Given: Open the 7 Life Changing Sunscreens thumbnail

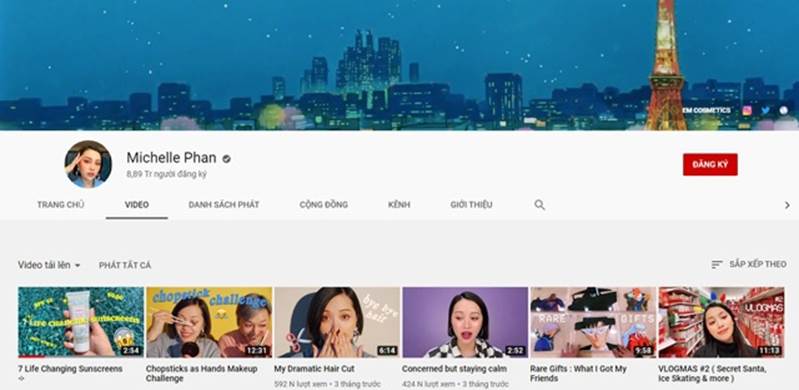Looking at the screenshot, I should [x=81, y=322].
